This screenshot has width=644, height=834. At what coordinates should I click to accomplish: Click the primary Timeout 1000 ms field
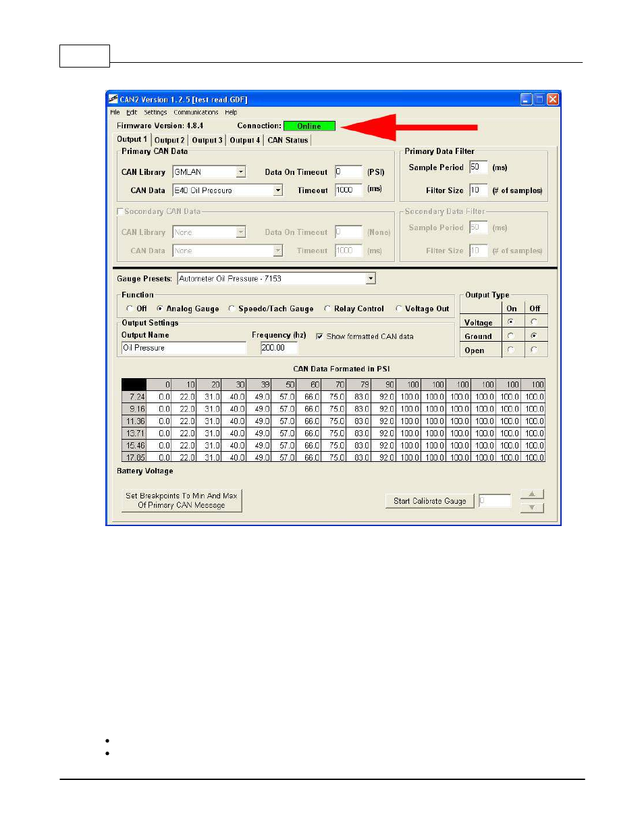(x=348, y=190)
